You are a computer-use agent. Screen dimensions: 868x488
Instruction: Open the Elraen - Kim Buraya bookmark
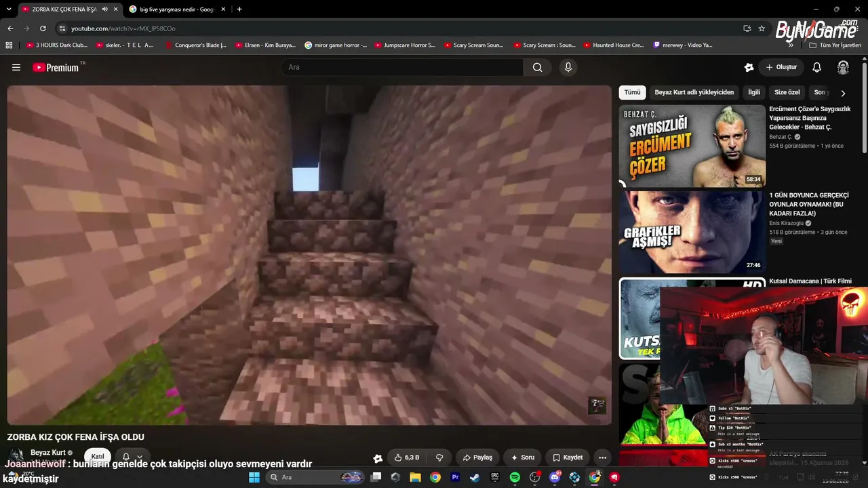pos(266,45)
